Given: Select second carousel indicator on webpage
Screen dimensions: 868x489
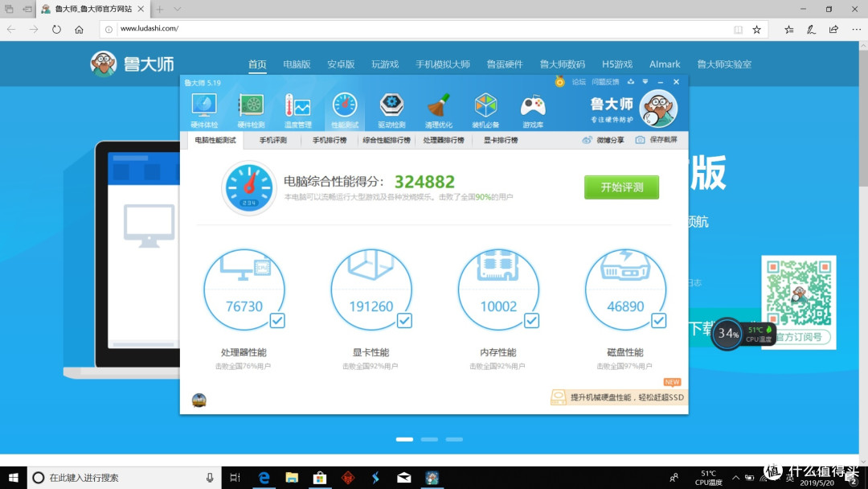Looking at the screenshot, I should [429, 439].
